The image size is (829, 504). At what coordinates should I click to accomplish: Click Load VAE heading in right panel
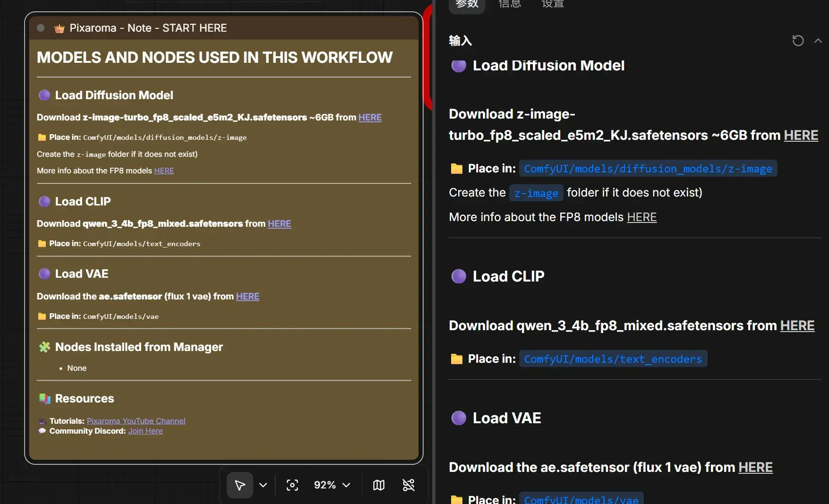point(507,418)
